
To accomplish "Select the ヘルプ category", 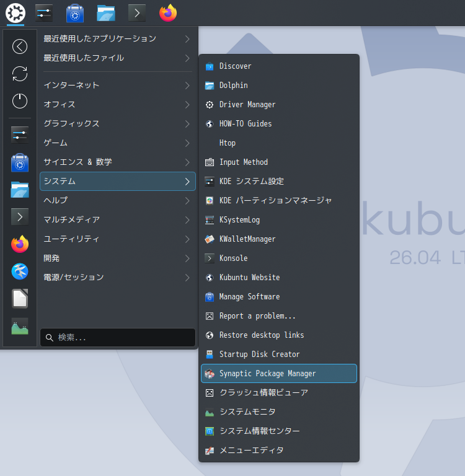I will point(118,200).
